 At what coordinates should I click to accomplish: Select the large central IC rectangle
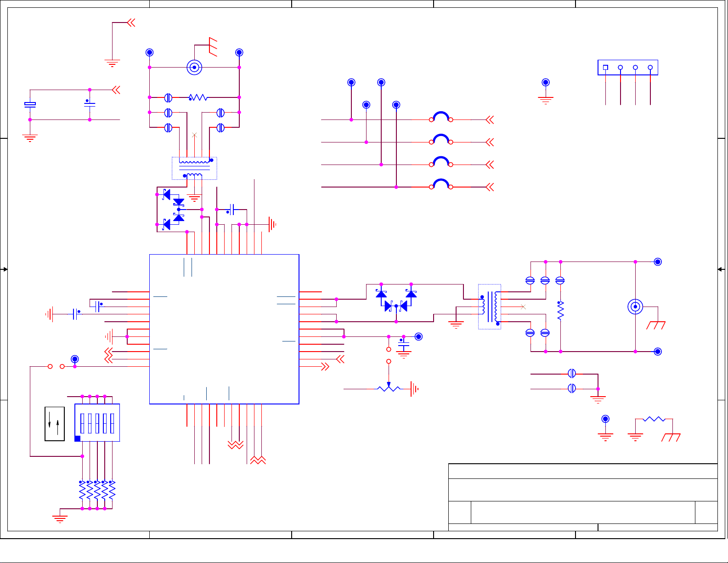tap(224, 329)
